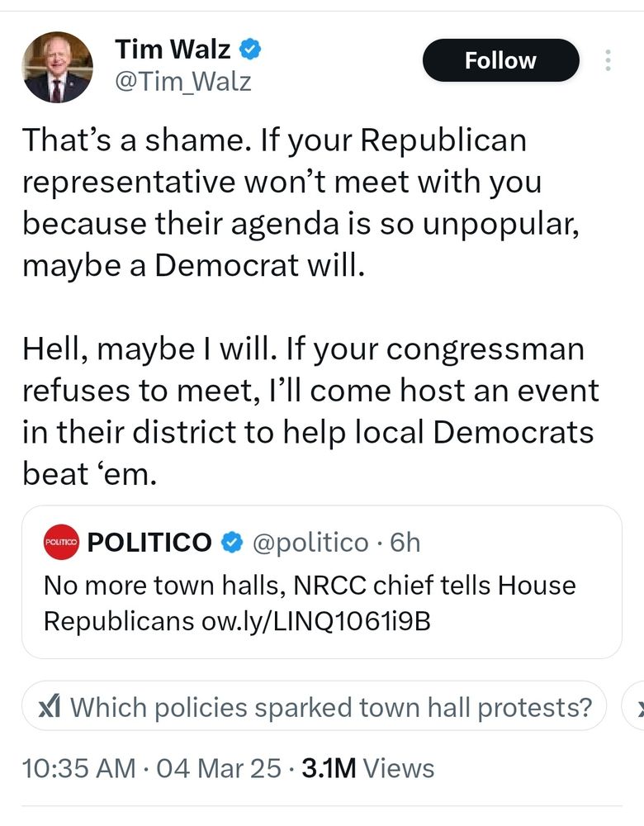
Task: Click the quoted post's 6h timestamp
Action: [405, 543]
